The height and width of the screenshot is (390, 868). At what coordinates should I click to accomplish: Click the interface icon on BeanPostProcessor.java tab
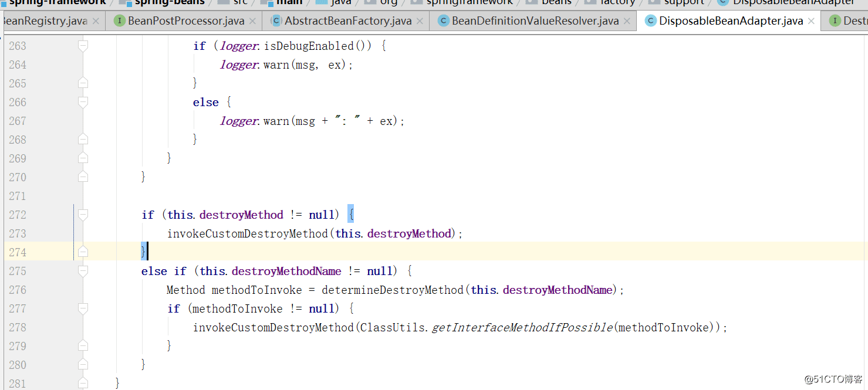point(120,21)
